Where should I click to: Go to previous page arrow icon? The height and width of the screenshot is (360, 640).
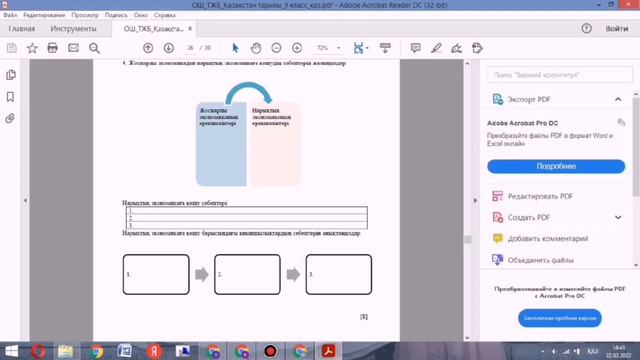click(x=148, y=48)
